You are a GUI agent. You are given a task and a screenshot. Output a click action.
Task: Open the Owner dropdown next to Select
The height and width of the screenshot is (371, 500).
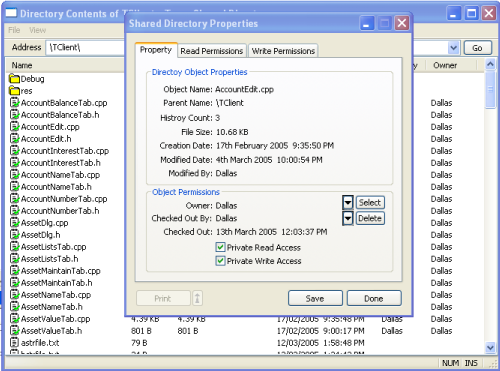coord(348,203)
